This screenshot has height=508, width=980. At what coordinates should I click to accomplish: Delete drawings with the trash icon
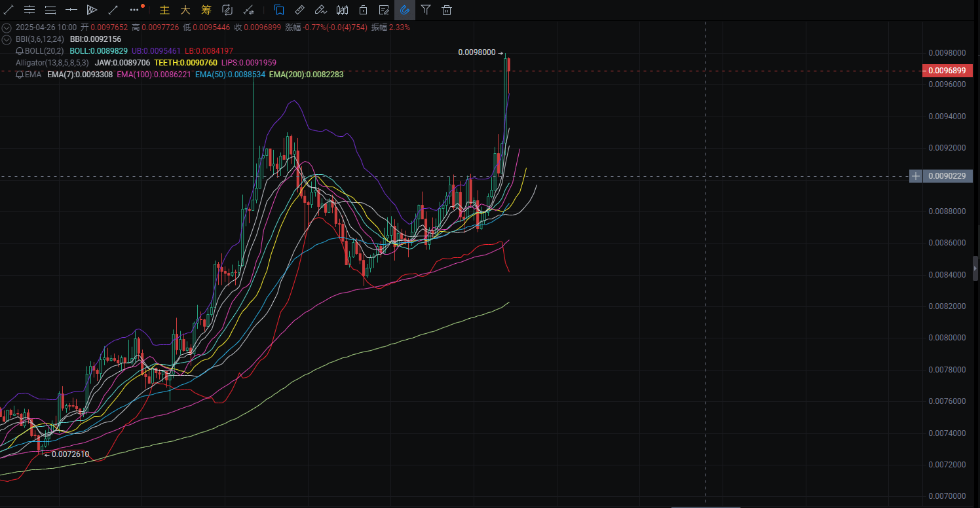point(447,10)
